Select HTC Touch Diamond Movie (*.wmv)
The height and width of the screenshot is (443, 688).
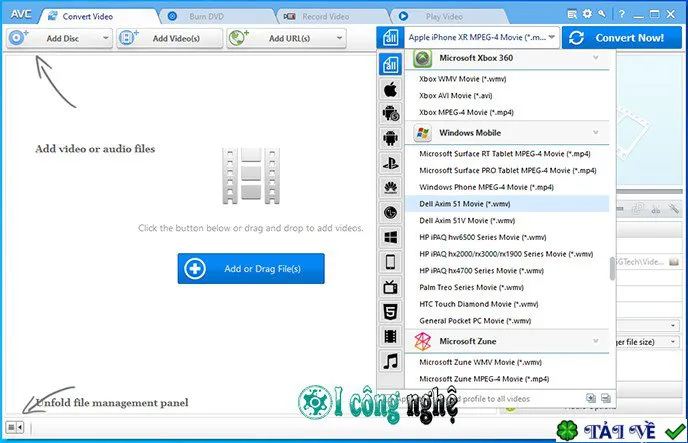(x=507, y=304)
